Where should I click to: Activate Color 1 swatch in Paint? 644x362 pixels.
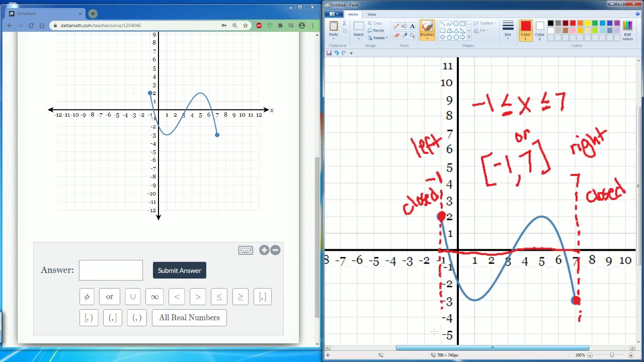tap(526, 30)
